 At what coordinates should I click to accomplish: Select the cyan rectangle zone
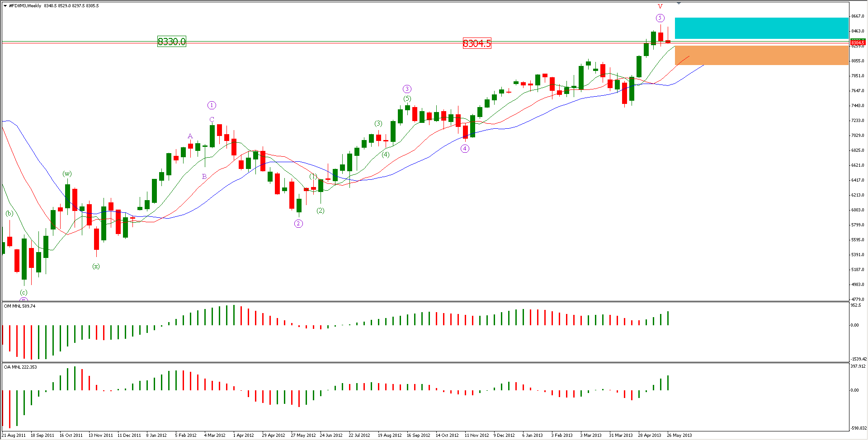point(761,28)
